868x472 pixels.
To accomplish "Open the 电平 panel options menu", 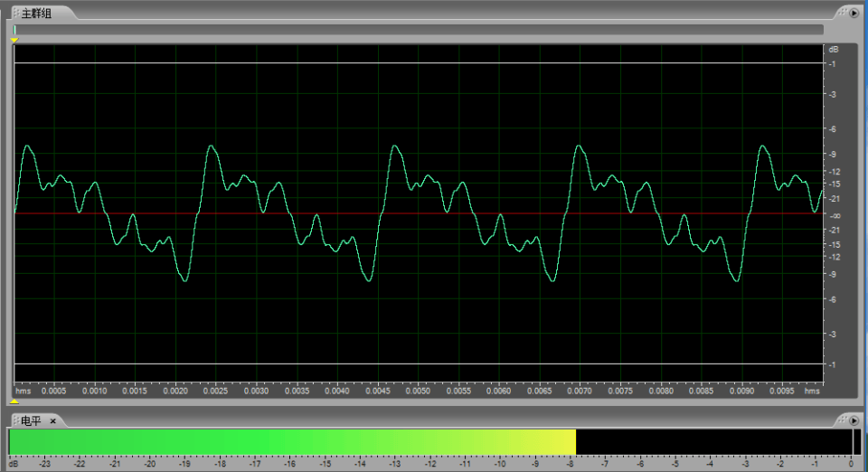I will [853, 420].
